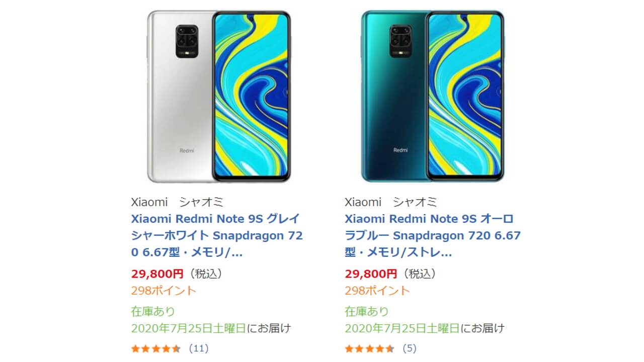Open the (5) review count link
The image size is (644, 362).
409,348
